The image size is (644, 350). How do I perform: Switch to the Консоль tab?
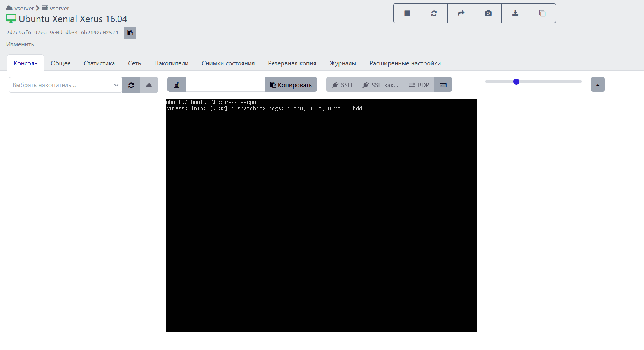point(26,63)
